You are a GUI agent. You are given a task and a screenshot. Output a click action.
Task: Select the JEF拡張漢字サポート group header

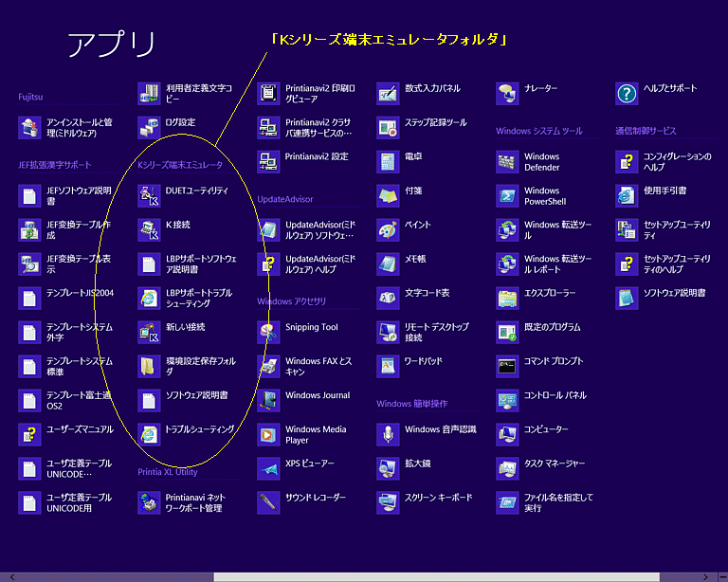click(55, 165)
